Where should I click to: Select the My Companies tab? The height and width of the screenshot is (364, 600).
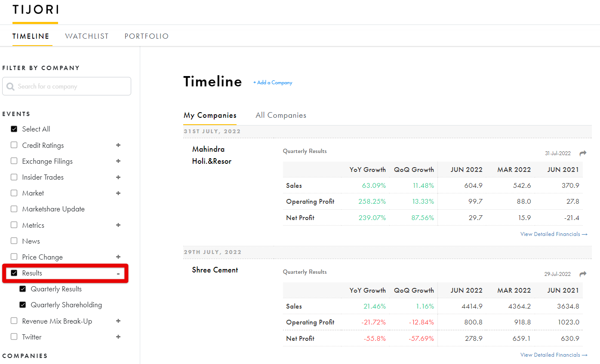[210, 115]
